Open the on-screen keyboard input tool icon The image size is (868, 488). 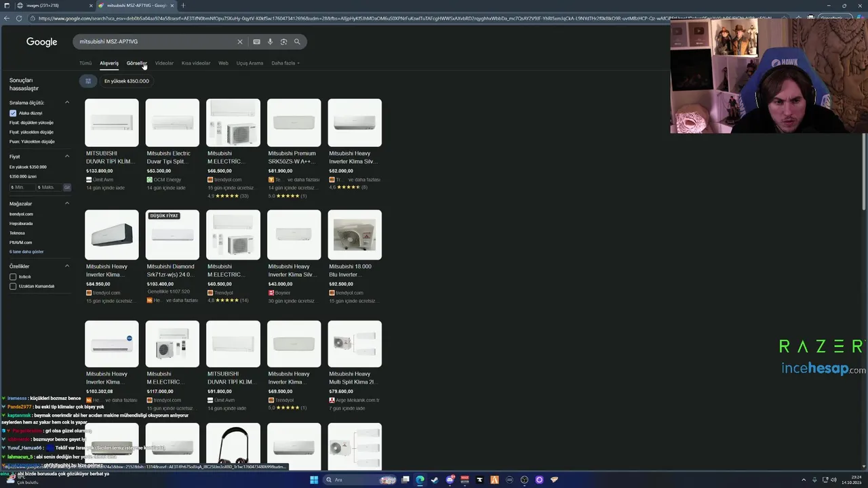(256, 42)
